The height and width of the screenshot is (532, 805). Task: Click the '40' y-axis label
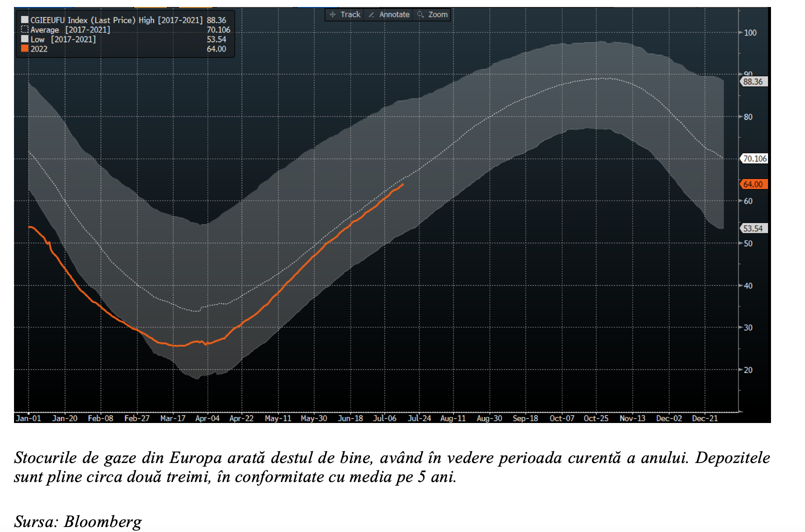click(x=748, y=285)
